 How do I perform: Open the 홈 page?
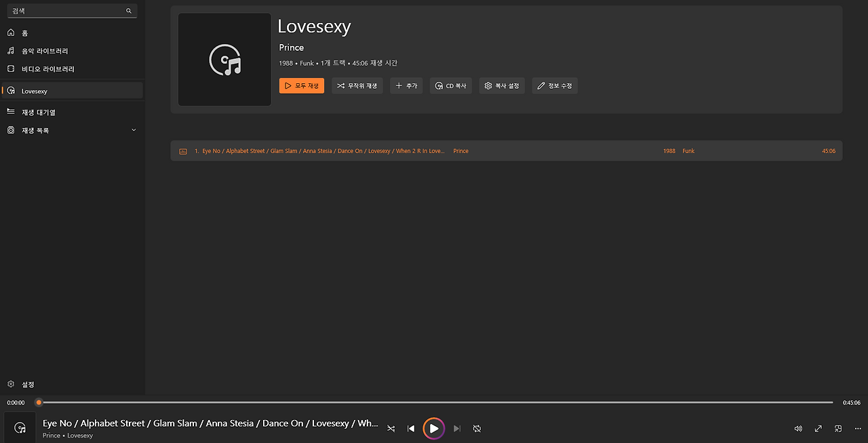[73, 33]
